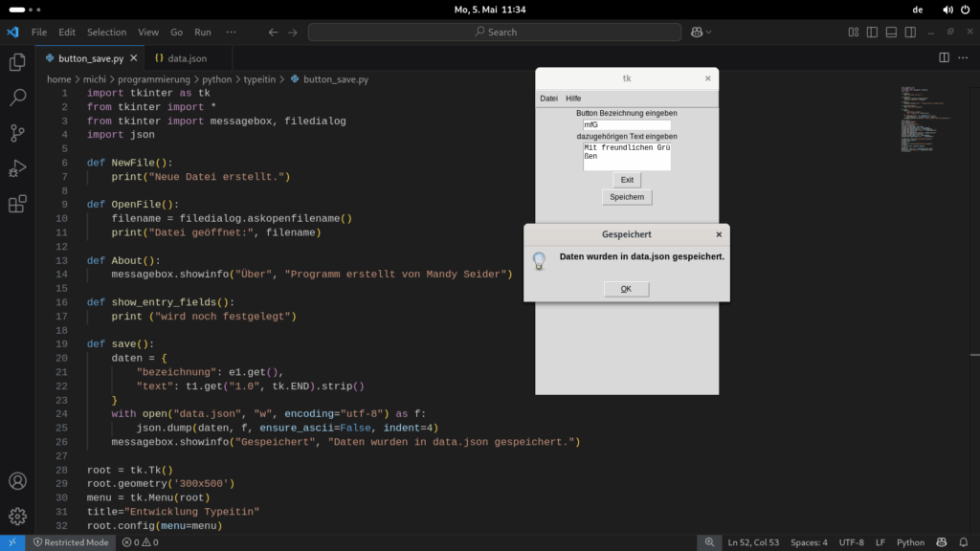Open the system volume icon
Image resolution: width=980 pixels, height=551 pixels.
pos(947,10)
